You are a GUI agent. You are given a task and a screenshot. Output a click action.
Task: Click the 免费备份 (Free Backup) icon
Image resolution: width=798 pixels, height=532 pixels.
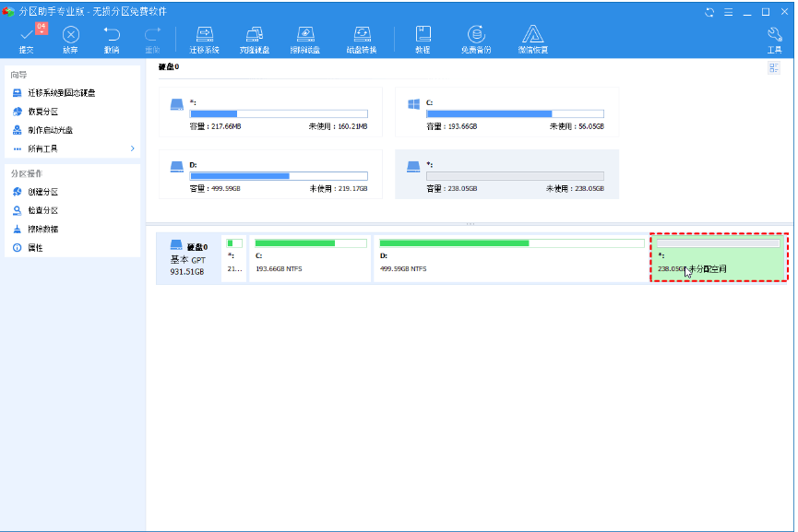coord(476,37)
